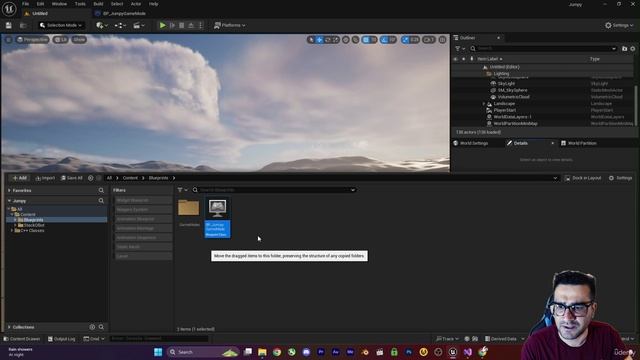This screenshot has height=360, width=640.
Task: Select SM_SkySphere in the Outliner
Action: click(x=512, y=90)
